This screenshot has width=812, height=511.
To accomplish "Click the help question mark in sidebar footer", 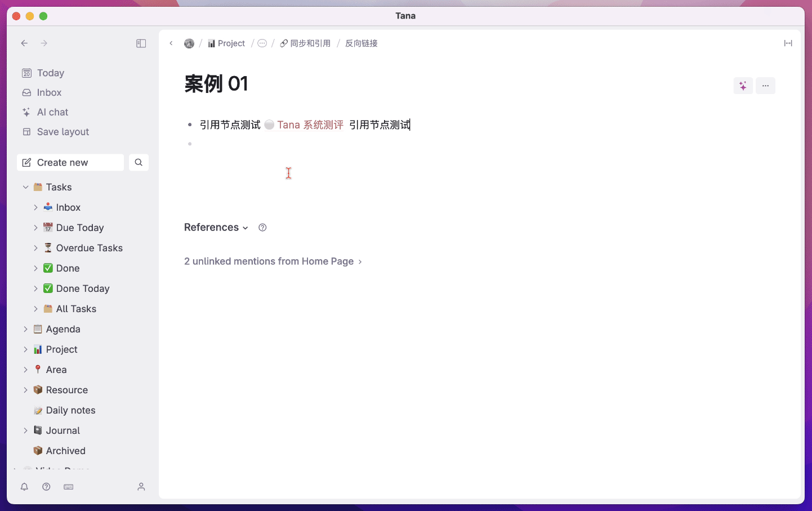I will click(46, 487).
